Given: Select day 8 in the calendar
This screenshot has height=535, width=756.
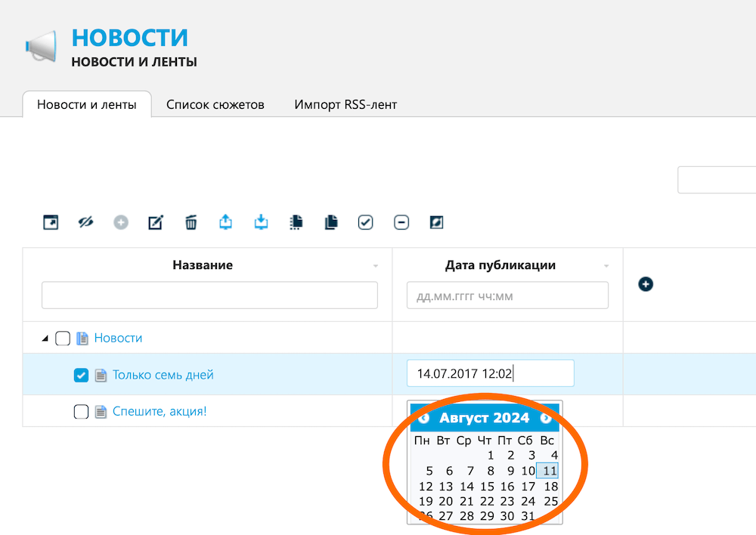Looking at the screenshot, I should pos(491,471).
